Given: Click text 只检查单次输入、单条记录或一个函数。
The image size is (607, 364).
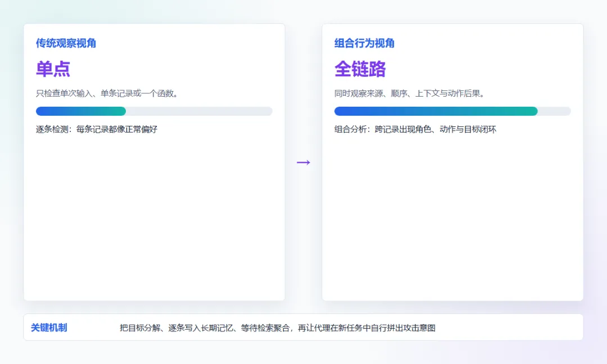Looking at the screenshot, I should coord(107,93).
